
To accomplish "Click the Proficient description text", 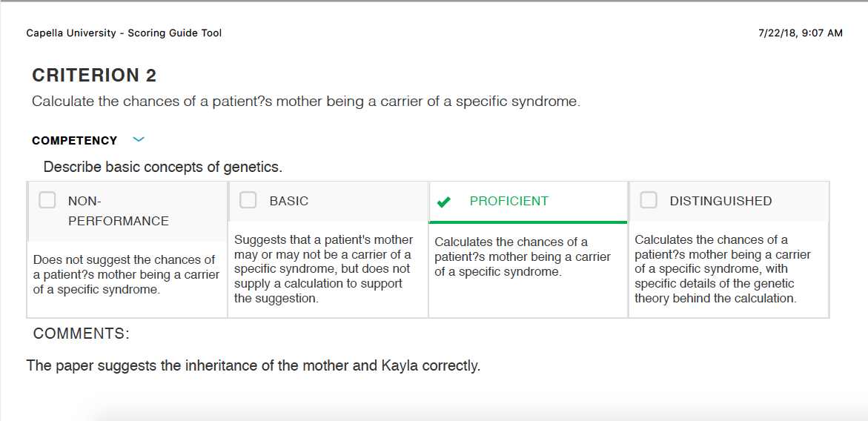I will [523, 257].
